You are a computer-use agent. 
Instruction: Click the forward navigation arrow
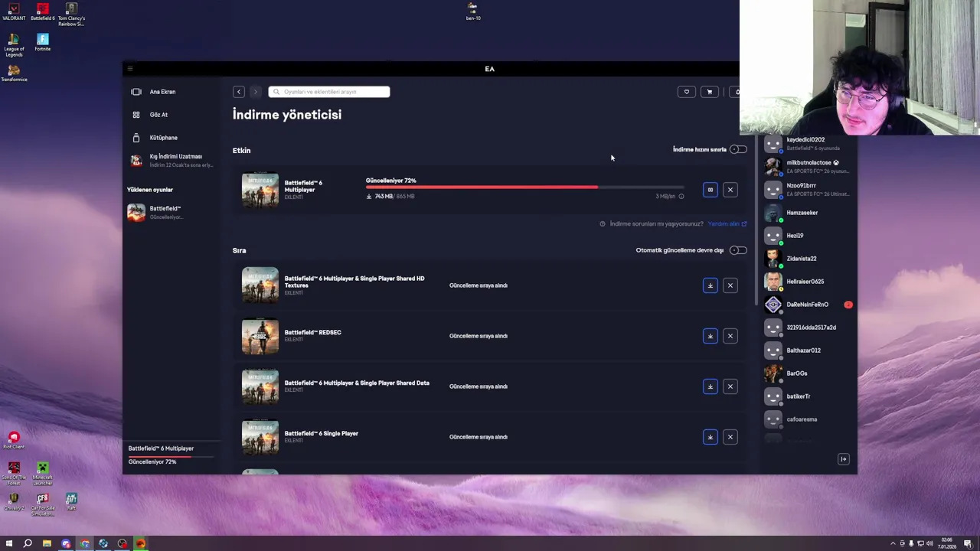pyautogui.click(x=256, y=92)
